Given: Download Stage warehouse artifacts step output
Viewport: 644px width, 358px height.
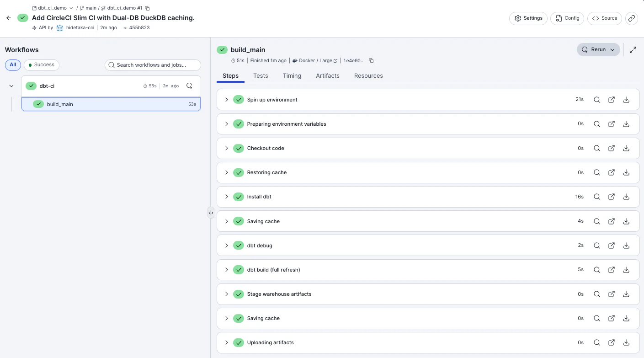Looking at the screenshot, I should pos(626,294).
